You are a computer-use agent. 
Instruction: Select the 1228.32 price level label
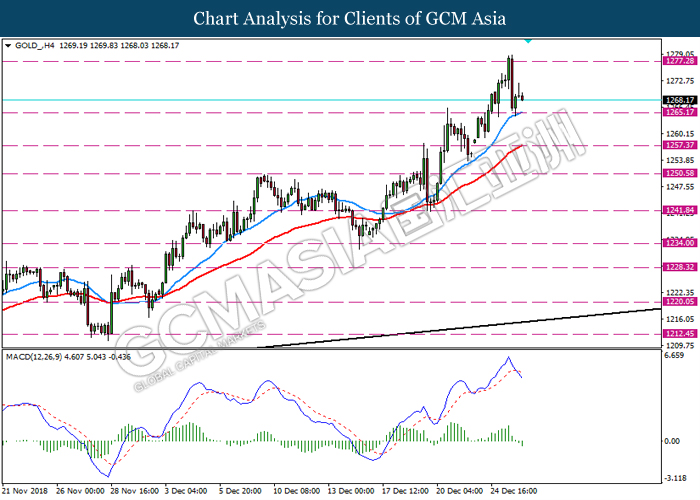click(x=680, y=267)
